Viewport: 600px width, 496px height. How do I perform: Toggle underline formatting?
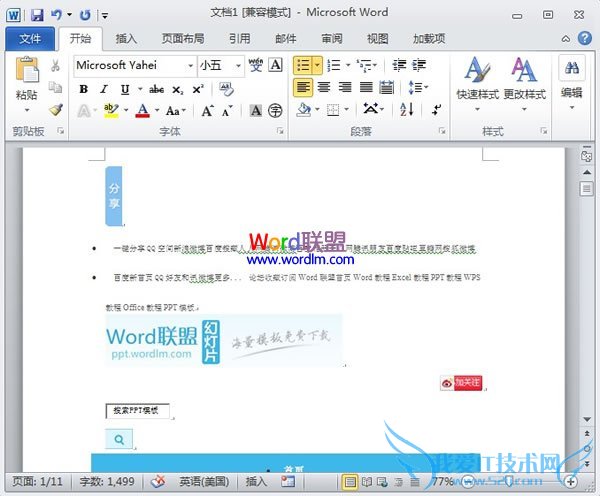(x=124, y=90)
